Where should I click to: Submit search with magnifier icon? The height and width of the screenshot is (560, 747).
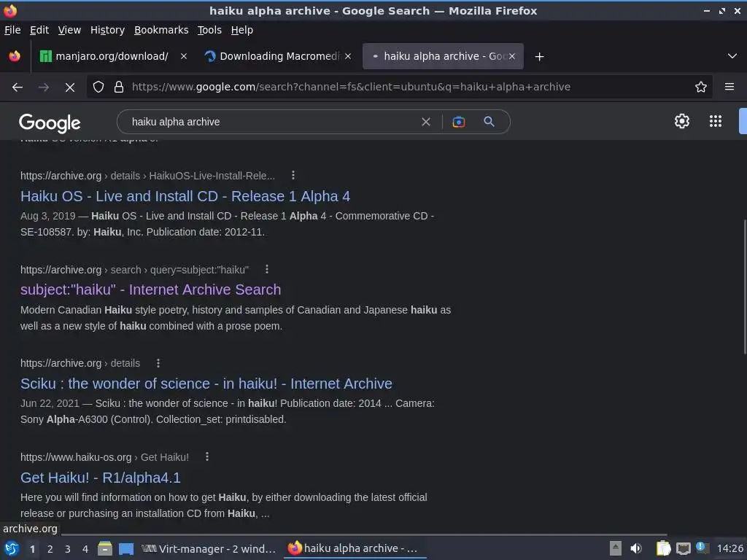[489, 122]
